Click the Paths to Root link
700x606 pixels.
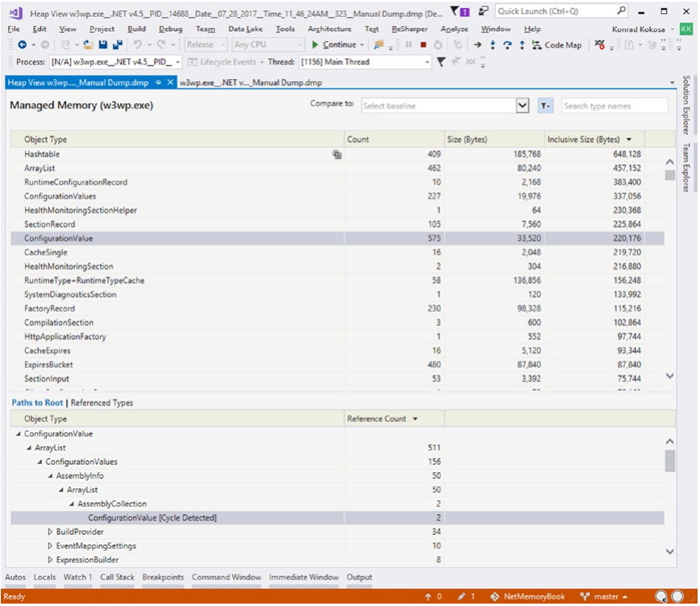tap(37, 403)
